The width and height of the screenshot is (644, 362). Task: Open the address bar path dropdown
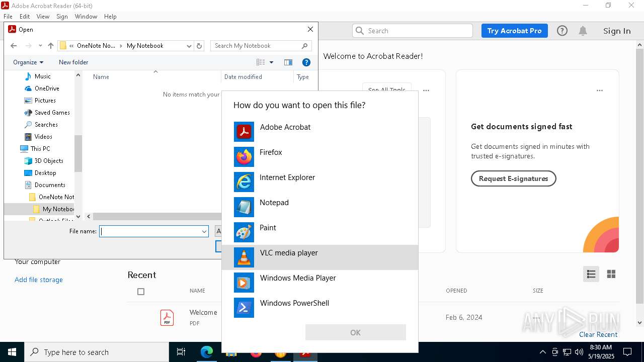pos(189,46)
